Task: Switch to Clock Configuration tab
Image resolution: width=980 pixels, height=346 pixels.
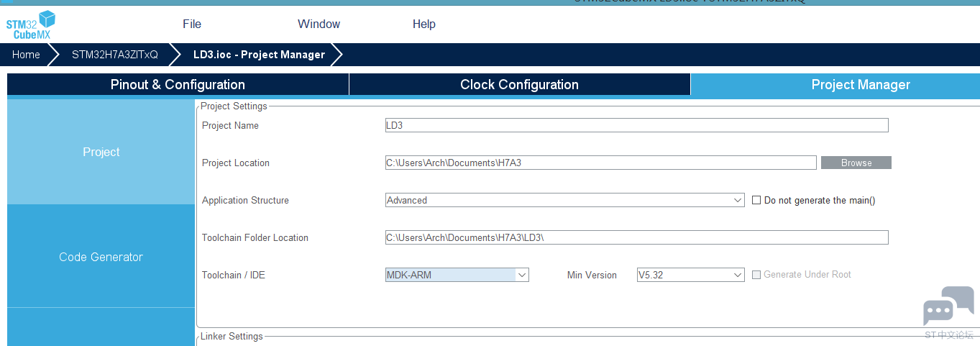Action: pyautogui.click(x=519, y=85)
